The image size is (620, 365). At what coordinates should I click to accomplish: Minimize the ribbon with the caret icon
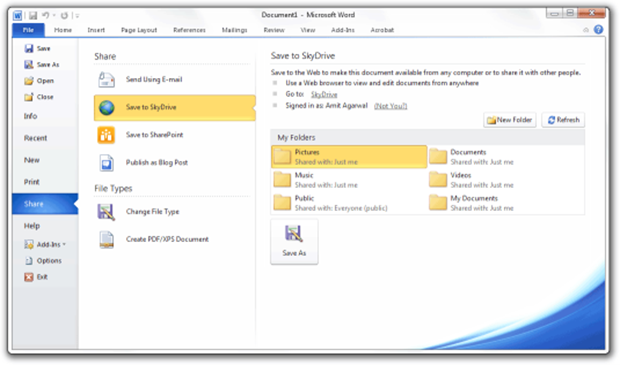(586, 30)
